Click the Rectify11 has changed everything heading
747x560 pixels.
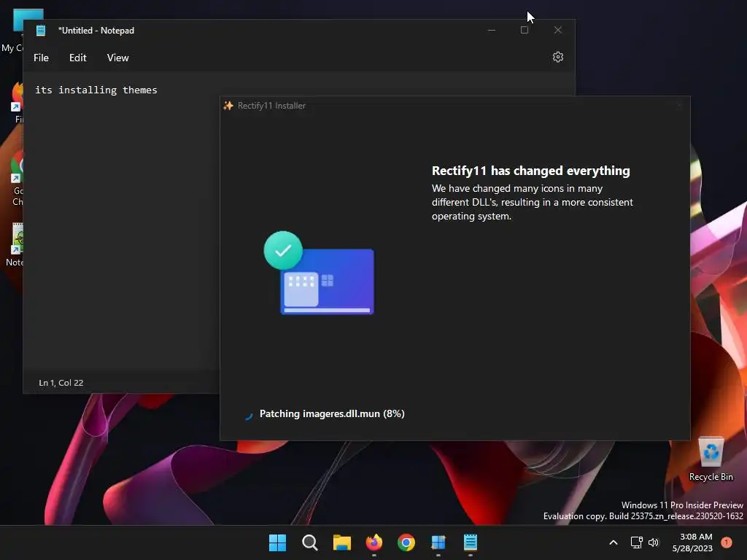click(531, 171)
